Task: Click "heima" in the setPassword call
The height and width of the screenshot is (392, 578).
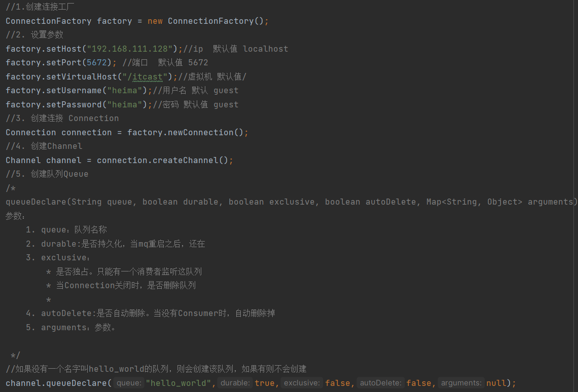Action: pos(124,104)
